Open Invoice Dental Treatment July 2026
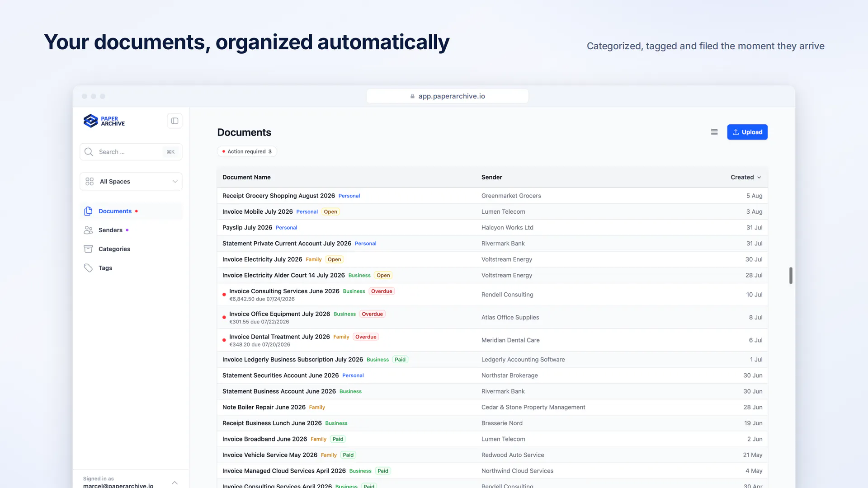The image size is (868, 488). pos(279,337)
